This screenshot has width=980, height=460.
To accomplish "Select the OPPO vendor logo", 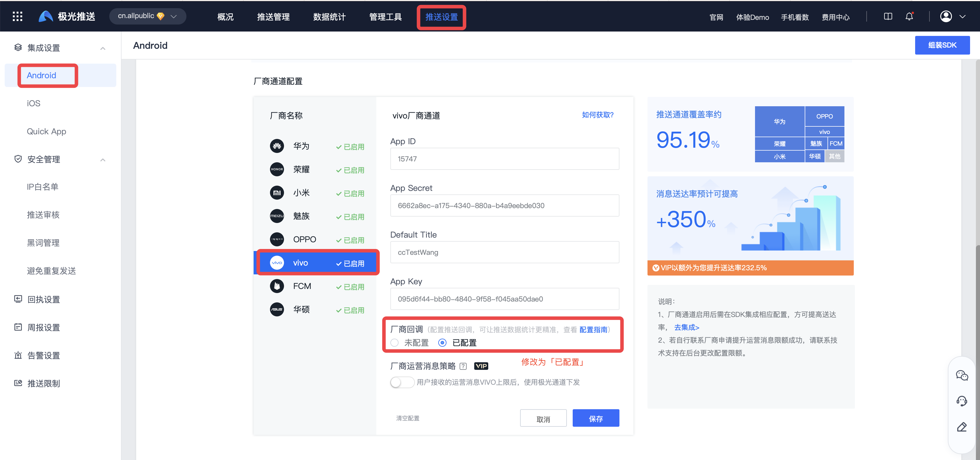I will pyautogui.click(x=277, y=240).
